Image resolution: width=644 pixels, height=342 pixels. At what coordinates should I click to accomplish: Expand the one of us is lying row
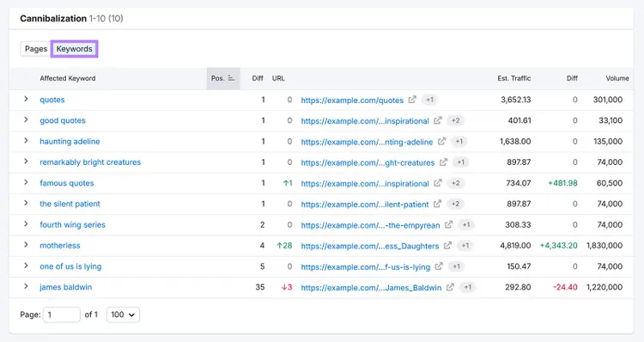click(x=26, y=266)
